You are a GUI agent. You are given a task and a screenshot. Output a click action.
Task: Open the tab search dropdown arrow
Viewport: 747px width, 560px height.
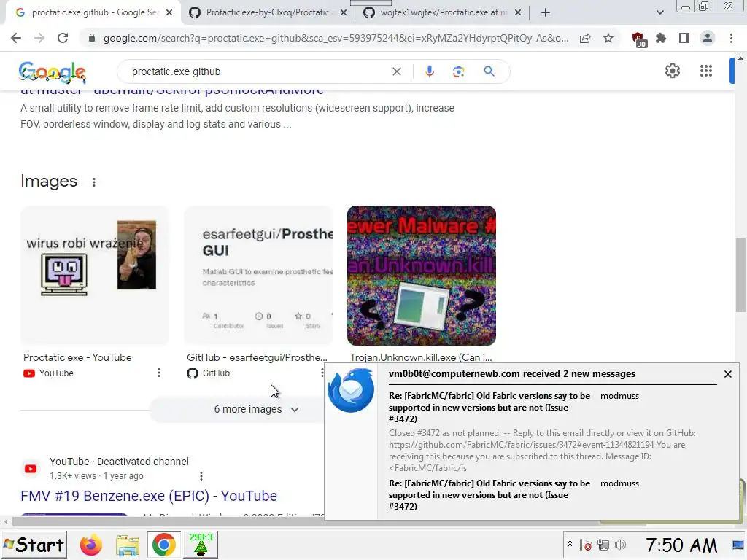coord(659,12)
